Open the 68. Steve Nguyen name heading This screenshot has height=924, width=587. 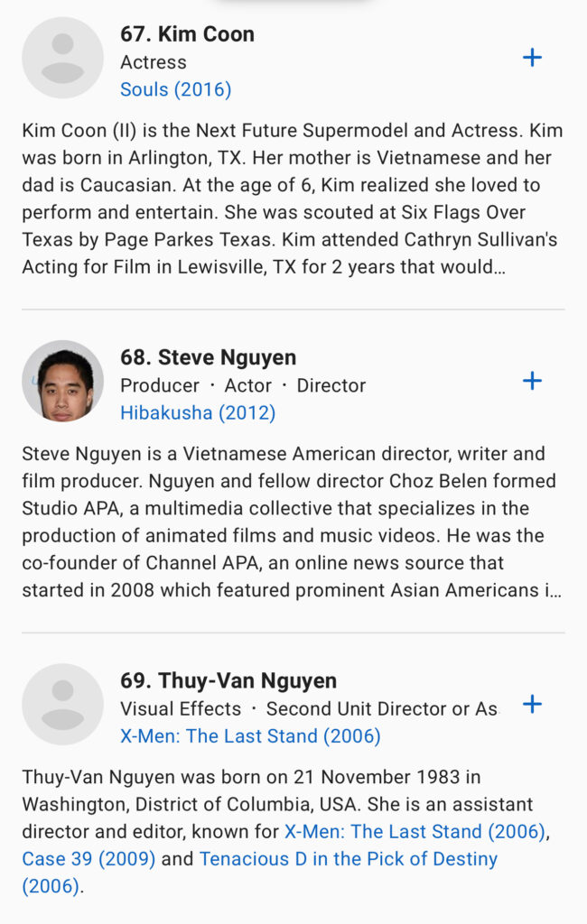tap(208, 357)
